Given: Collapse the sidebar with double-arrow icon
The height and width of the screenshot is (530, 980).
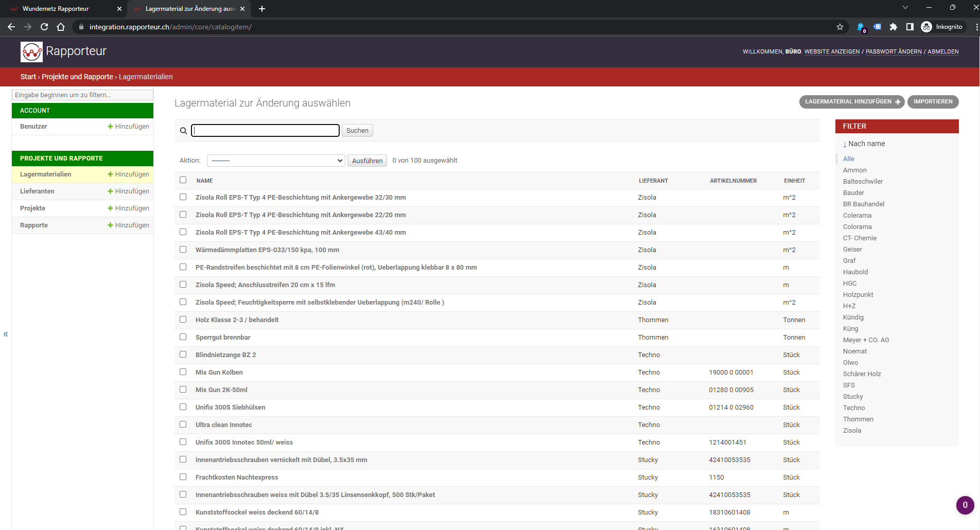Looking at the screenshot, I should 6,334.
